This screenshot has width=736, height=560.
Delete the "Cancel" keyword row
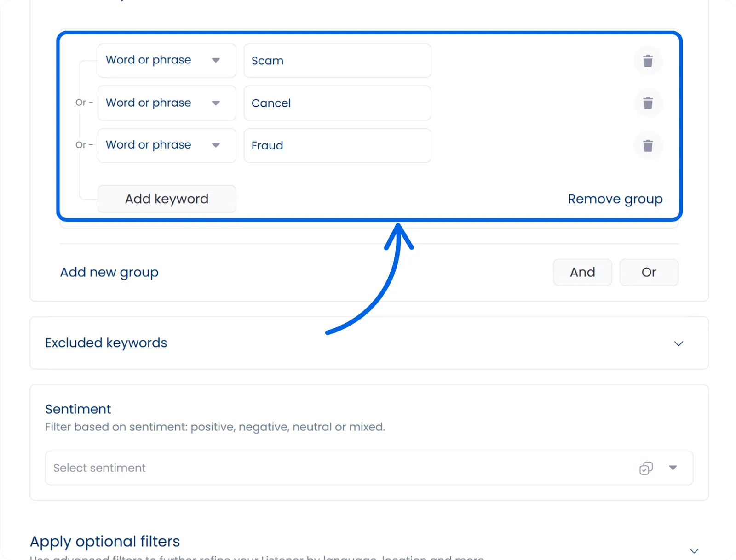click(x=648, y=103)
